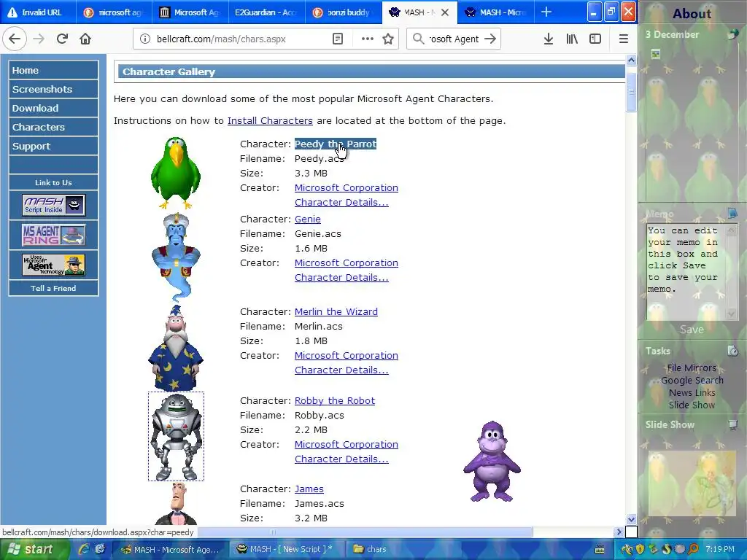Open the browser hamburger menu
This screenshot has width=747, height=560.
tap(623, 39)
